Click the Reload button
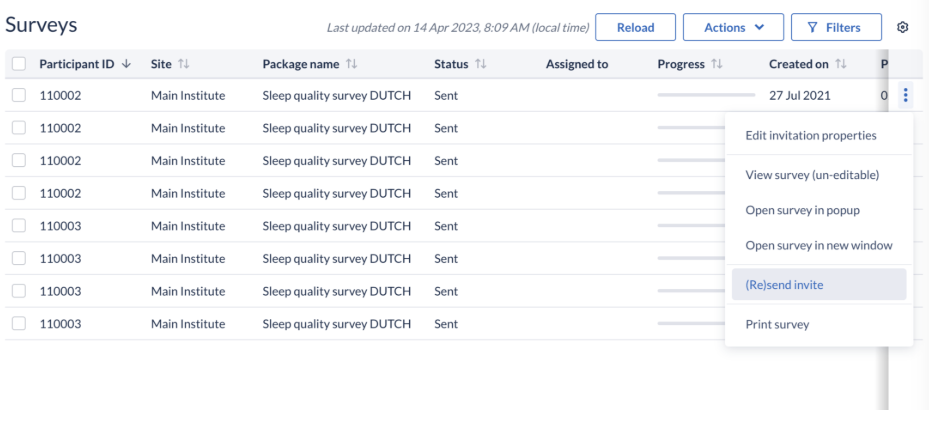The height and width of the screenshot is (440, 929). point(635,27)
